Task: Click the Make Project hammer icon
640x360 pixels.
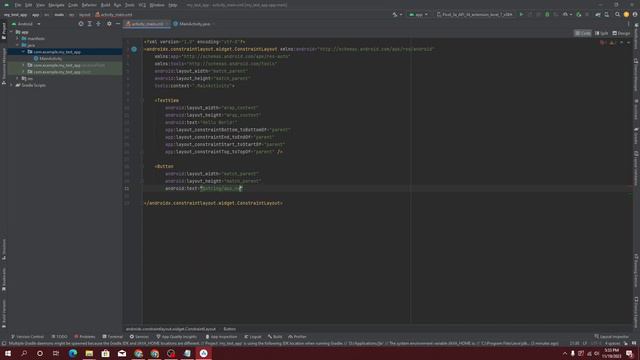Action: point(395,15)
